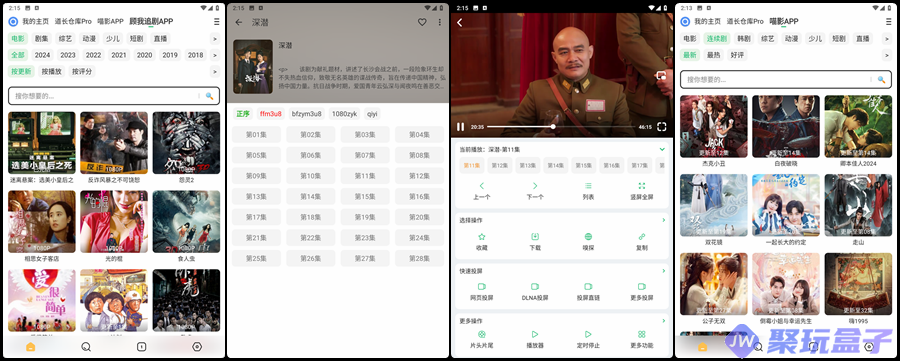The height and width of the screenshot is (361, 900).
Task: Tap the heart favorite icon for 深潜
Action: (x=422, y=22)
